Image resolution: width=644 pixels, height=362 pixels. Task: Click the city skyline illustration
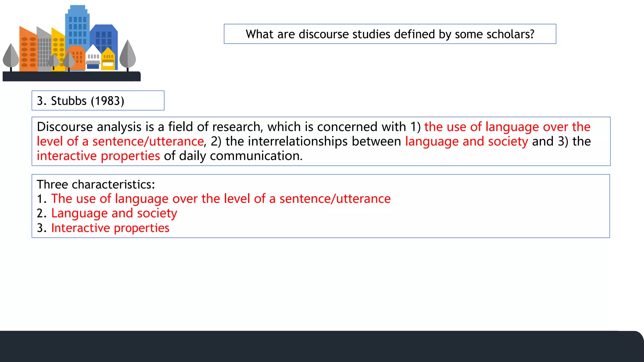(72, 43)
